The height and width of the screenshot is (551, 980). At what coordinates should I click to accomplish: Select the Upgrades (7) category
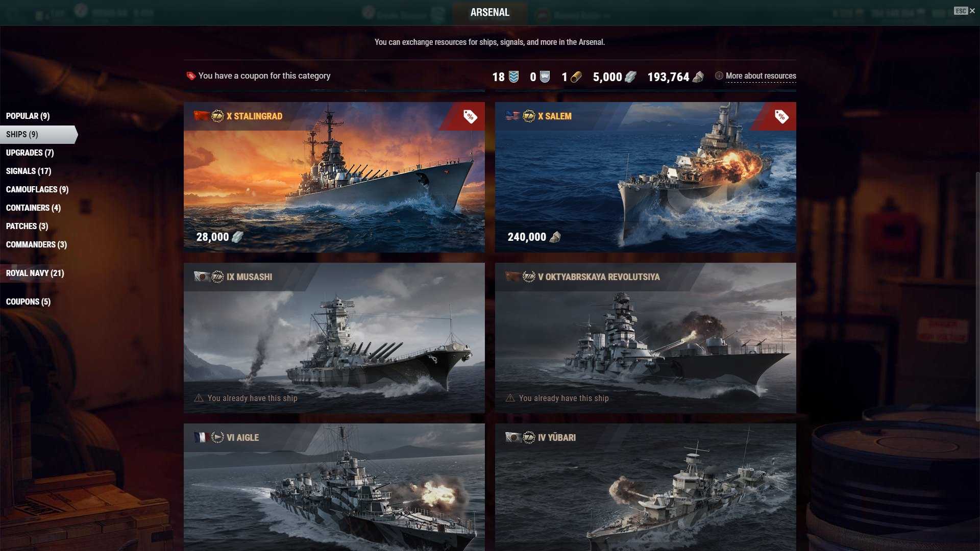coord(30,153)
